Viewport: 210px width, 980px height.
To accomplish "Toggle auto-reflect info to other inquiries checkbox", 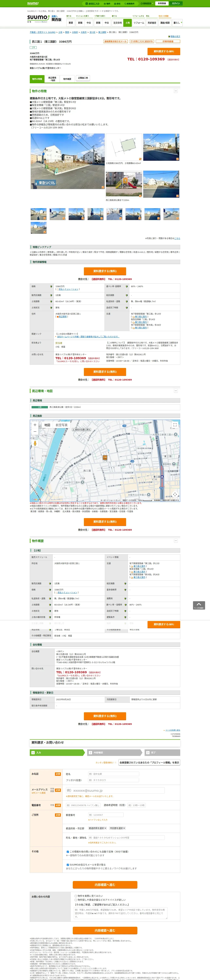I will [68, 851].
